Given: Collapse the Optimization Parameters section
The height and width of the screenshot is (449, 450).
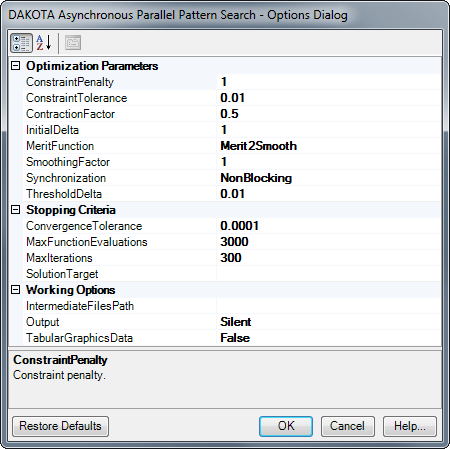Looking at the screenshot, I should [x=15, y=65].
